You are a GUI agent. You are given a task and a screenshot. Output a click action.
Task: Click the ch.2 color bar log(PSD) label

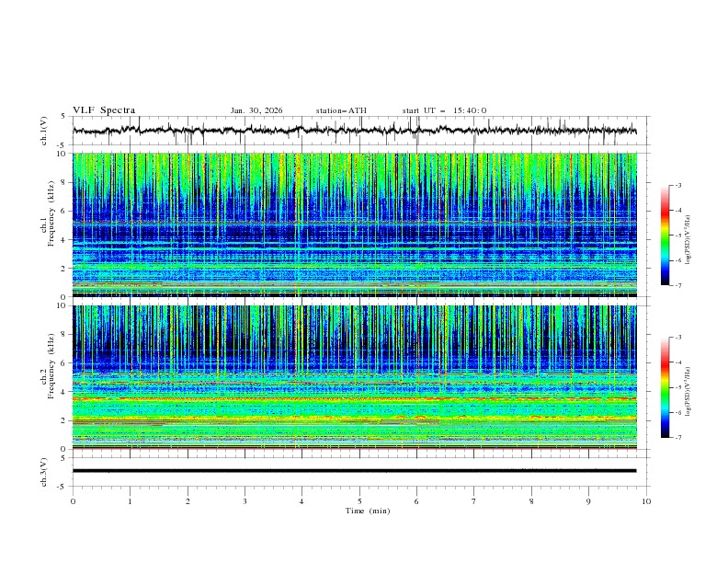[x=688, y=392]
